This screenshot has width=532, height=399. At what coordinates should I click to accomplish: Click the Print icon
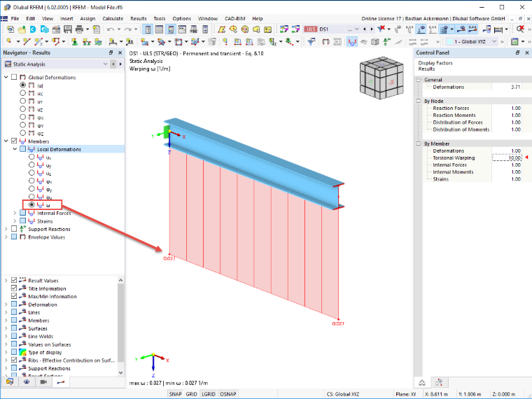pos(79,29)
